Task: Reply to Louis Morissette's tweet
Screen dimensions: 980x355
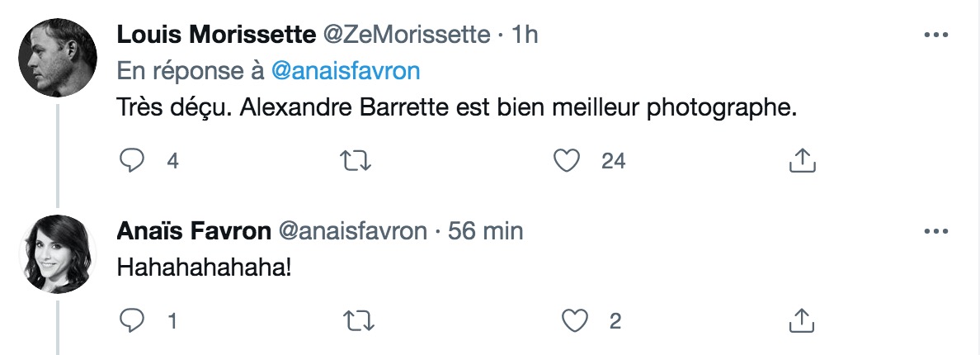Action: (x=132, y=161)
